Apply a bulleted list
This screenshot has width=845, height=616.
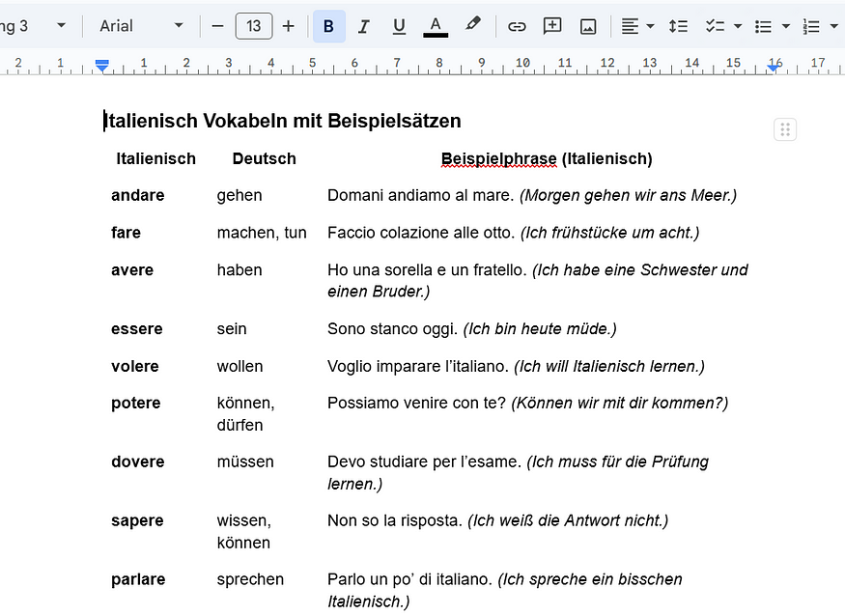(x=763, y=26)
